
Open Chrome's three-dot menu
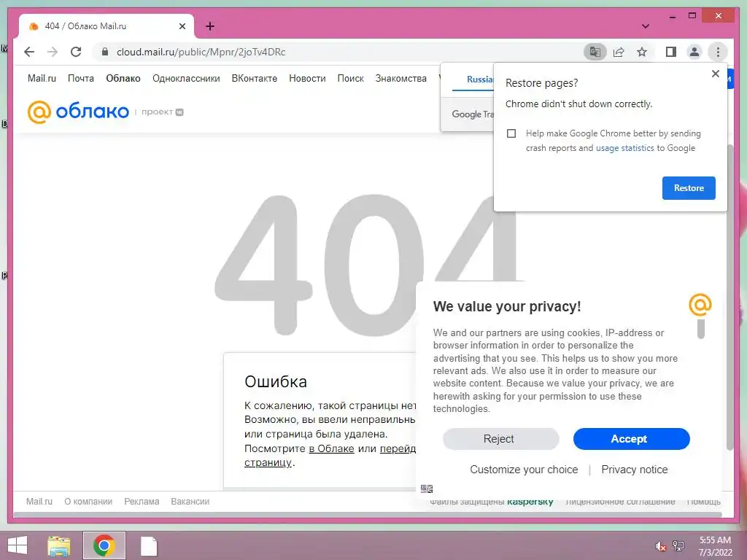click(718, 52)
